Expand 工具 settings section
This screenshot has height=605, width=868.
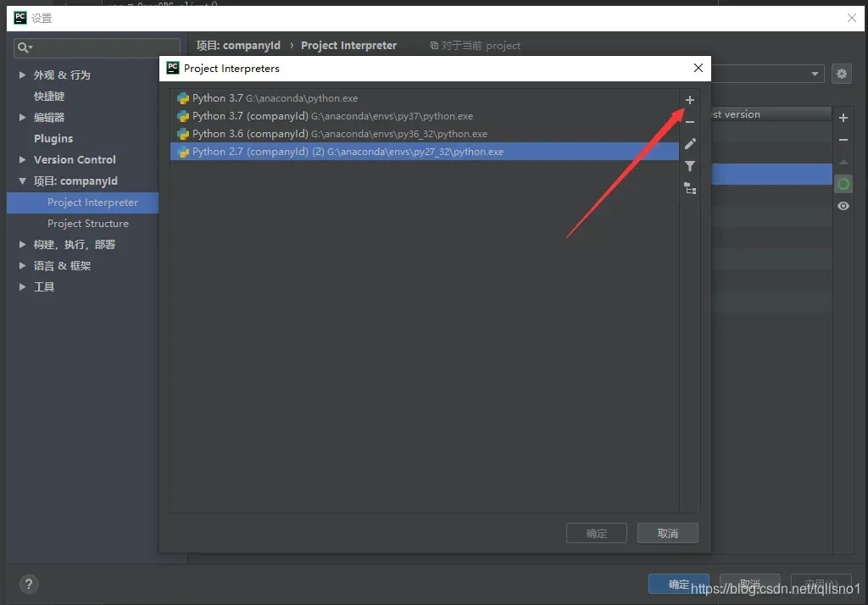coord(22,286)
